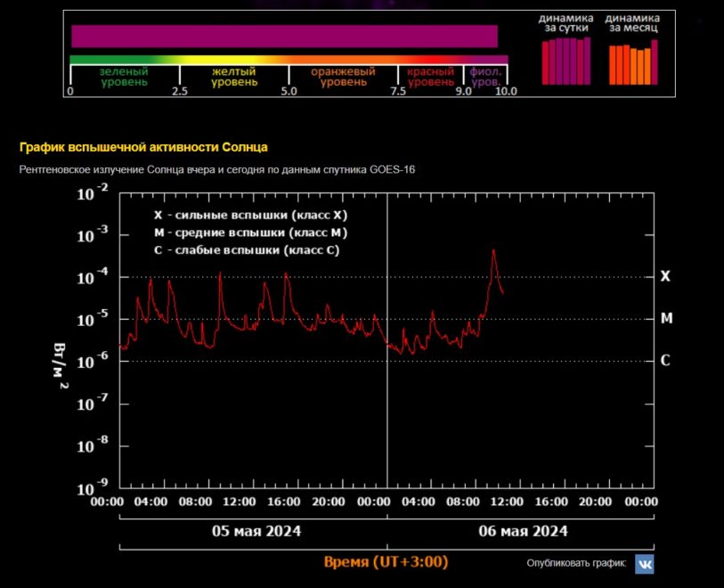Viewport: 724px width, 588px height.
Task: Click the C class marker right of graph
Action: pos(664,361)
